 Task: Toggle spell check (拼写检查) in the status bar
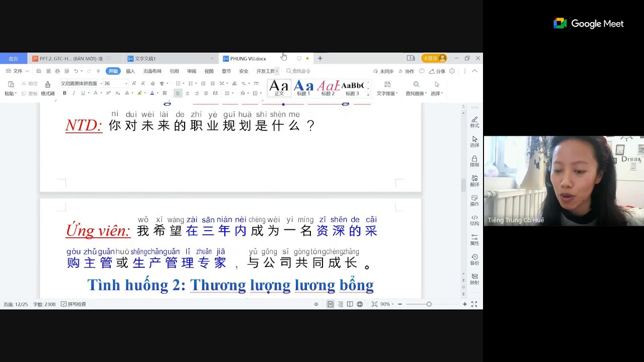pyautogui.click(x=73, y=304)
